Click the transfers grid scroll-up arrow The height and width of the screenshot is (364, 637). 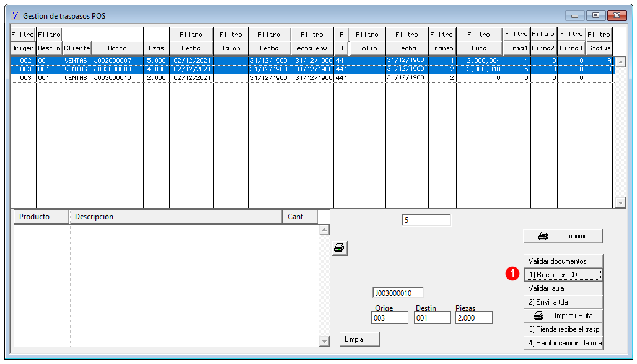point(620,62)
